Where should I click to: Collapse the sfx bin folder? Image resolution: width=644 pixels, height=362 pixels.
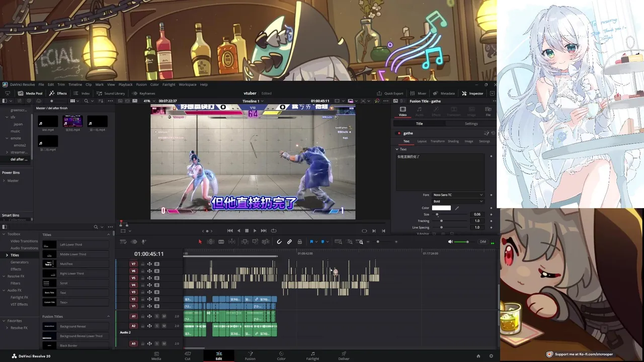(x=7, y=117)
